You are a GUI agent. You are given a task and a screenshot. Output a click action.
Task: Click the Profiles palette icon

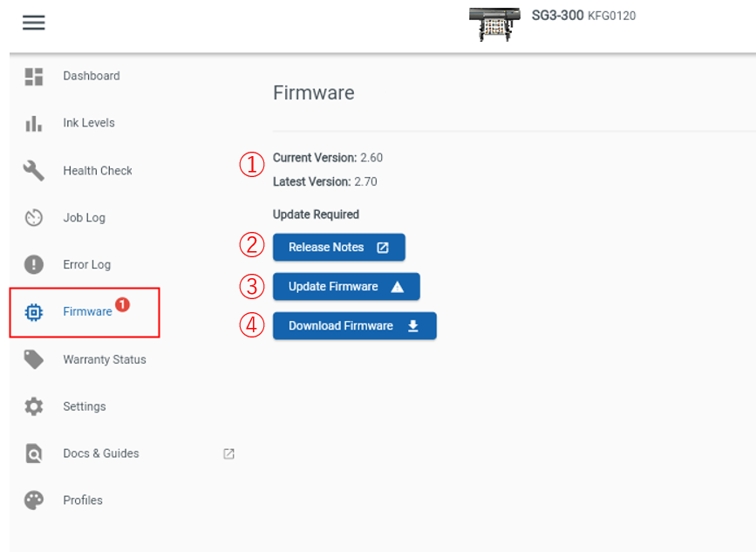(34, 501)
